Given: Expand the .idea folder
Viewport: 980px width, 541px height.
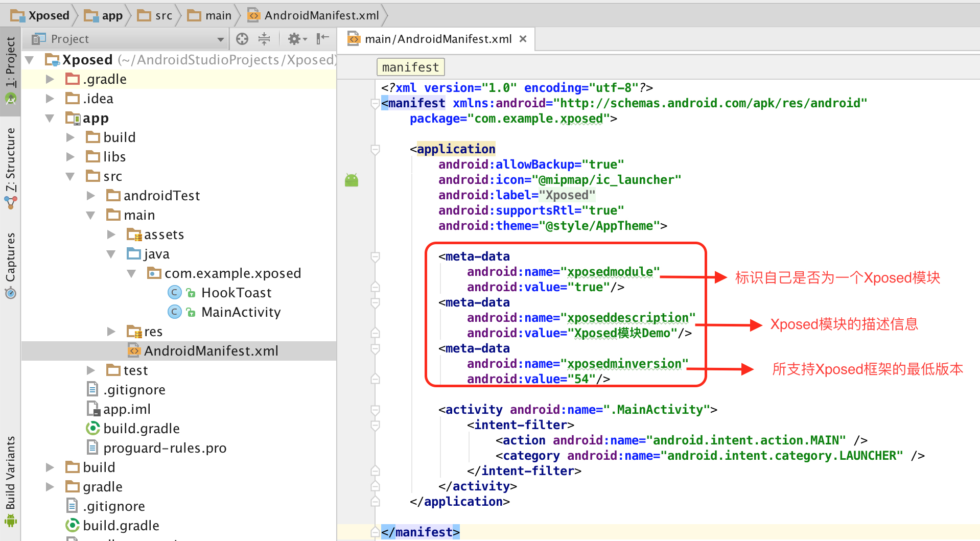Looking at the screenshot, I should 50,99.
